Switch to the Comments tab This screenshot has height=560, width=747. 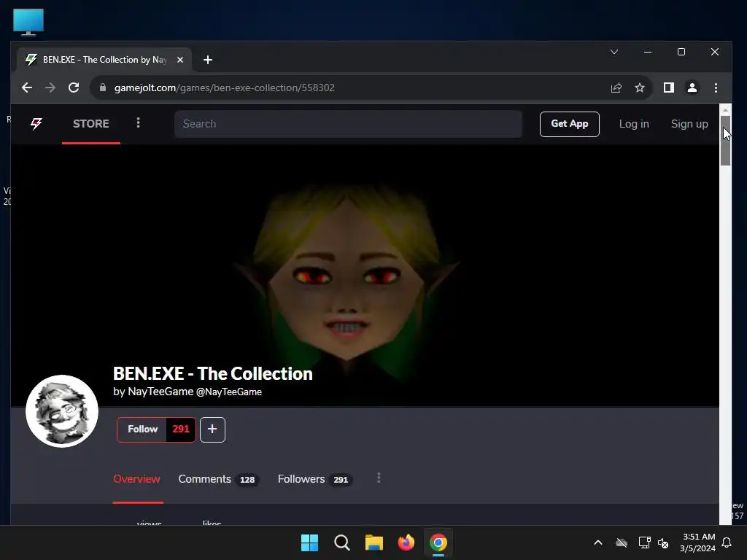[x=218, y=479]
